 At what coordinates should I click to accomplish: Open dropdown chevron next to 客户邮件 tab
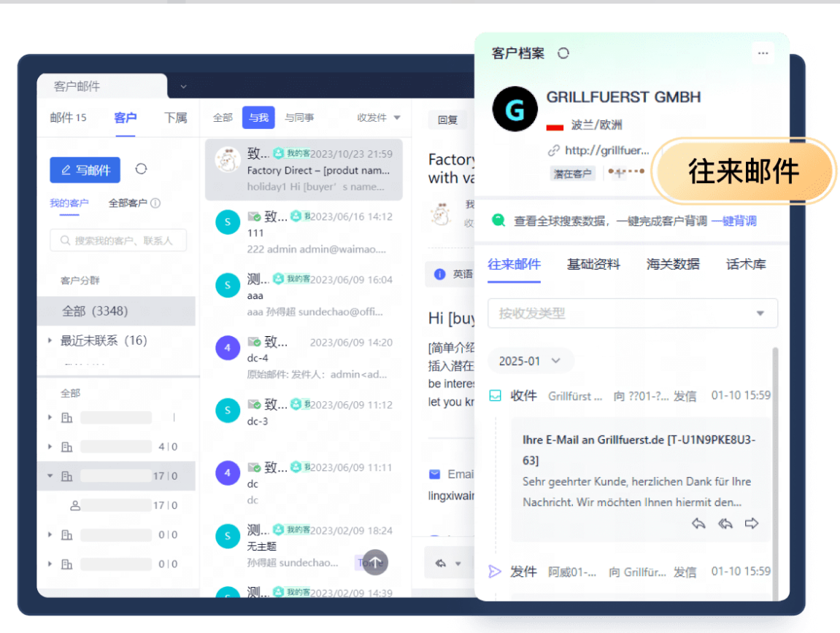pos(183,86)
